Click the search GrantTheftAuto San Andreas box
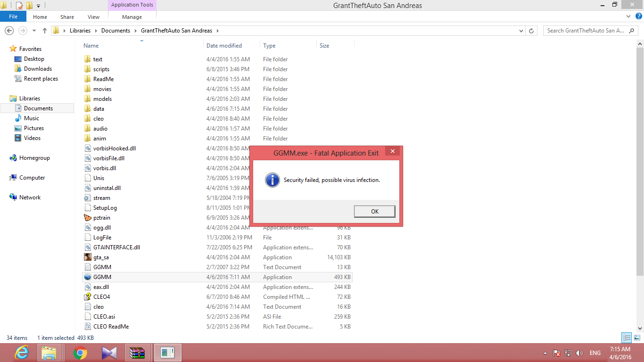The image size is (644, 362). (591, 31)
